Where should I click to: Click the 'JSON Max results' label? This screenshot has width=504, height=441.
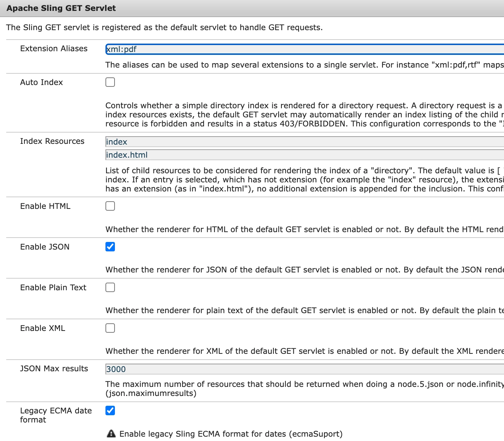[x=54, y=369]
